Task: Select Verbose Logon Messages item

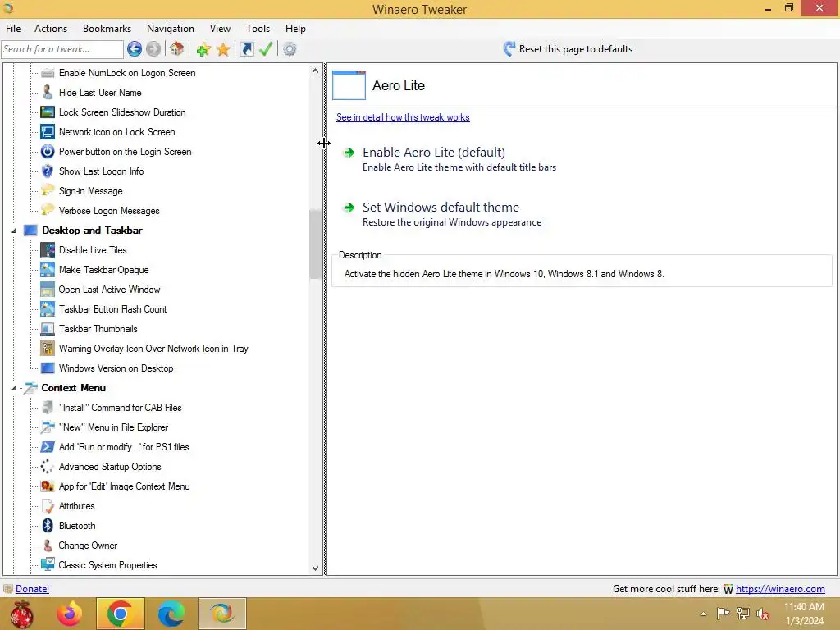Action: click(109, 211)
